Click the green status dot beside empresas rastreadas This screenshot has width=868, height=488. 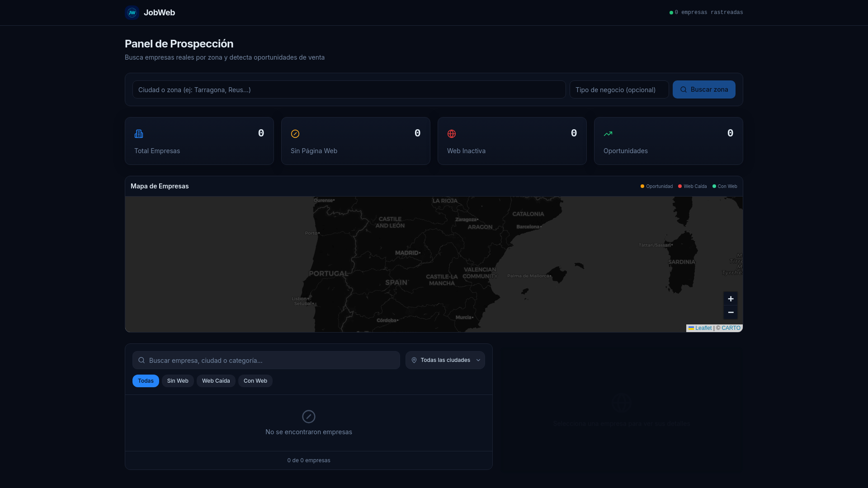coord(671,13)
